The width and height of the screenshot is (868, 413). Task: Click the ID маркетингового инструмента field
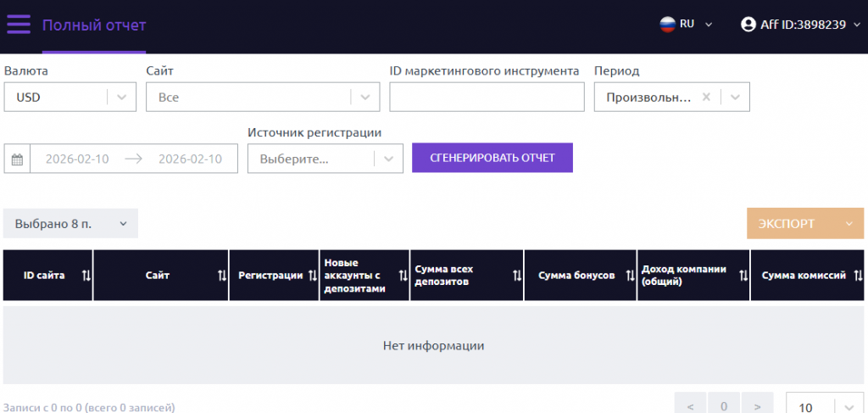click(487, 98)
